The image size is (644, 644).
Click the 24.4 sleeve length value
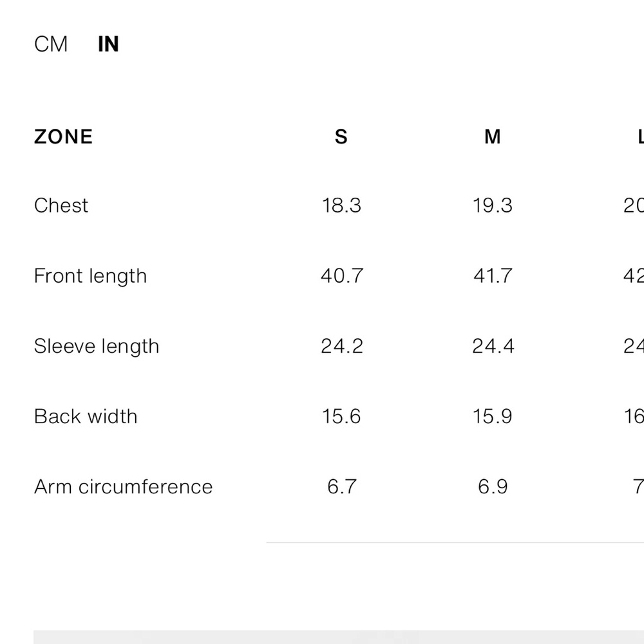click(x=493, y=346)
